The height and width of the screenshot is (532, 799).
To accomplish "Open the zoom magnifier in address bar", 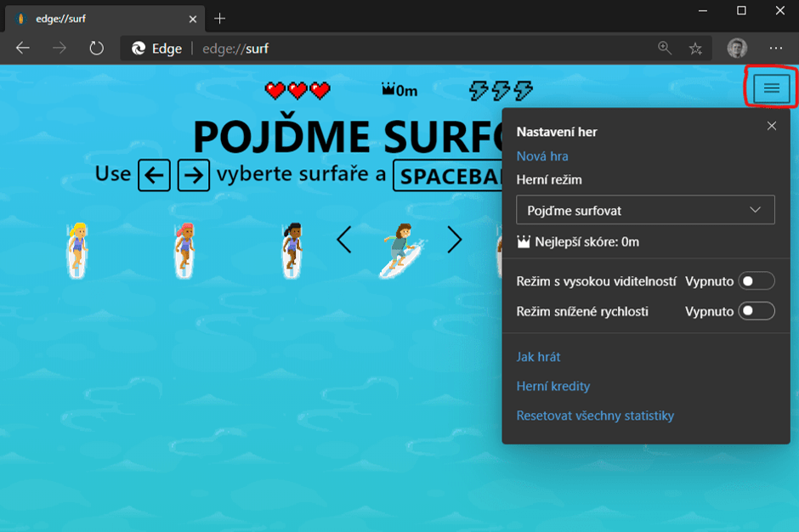I will [665, 48].
